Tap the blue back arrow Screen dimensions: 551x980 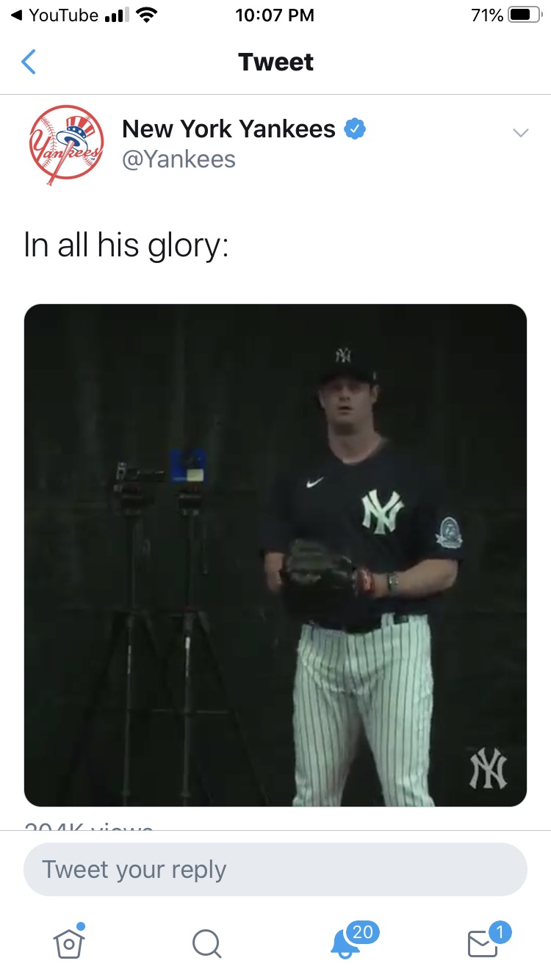point(29,62)
